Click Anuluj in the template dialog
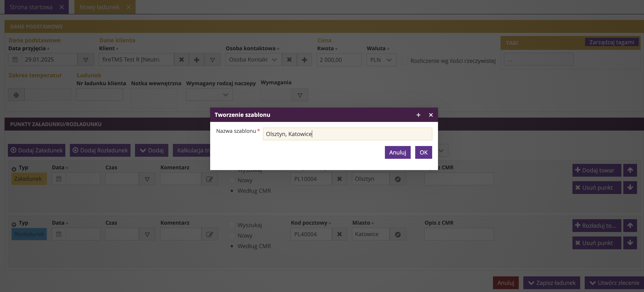The height and width of the screenshot is (292, 644). pos(397,152)
